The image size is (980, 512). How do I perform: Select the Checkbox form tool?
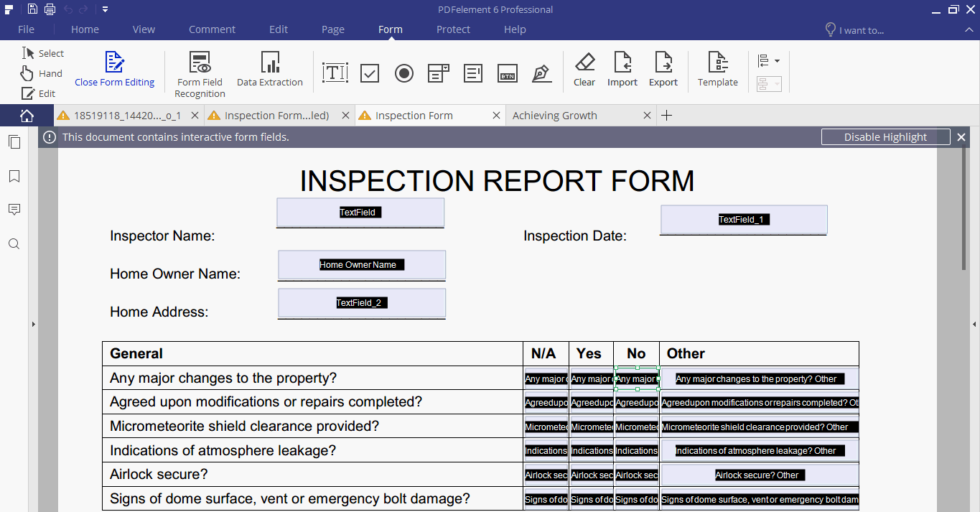tap(369, 73)
